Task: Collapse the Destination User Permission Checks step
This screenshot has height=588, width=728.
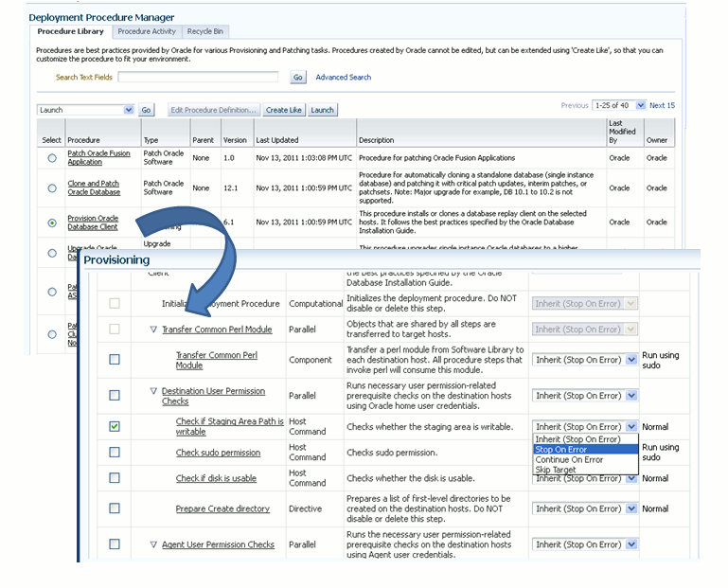Action: point(153,391)
